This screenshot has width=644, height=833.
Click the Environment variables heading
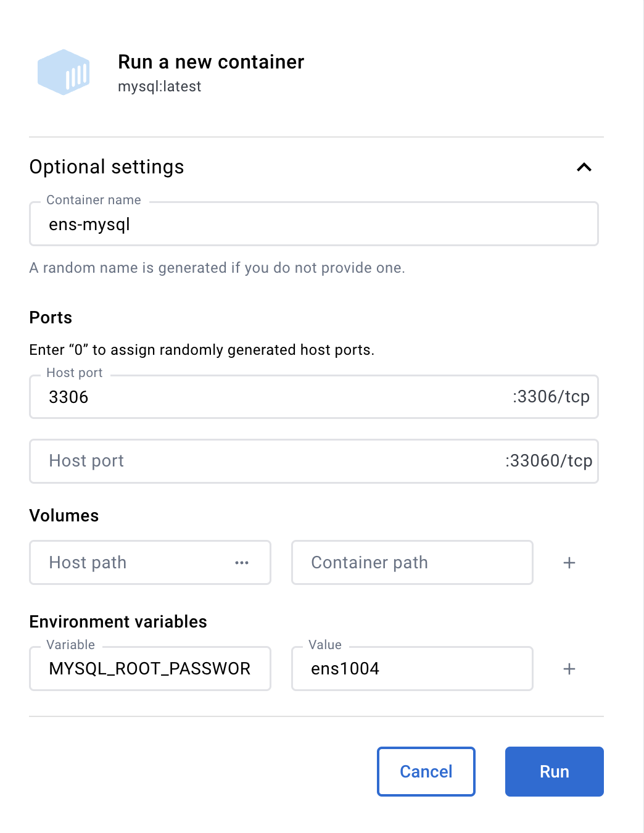click(x=118, y=621)
